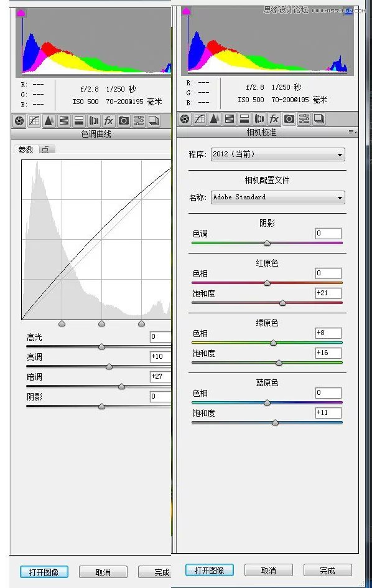Click the 绿原色 色相 slider handle
Viewport: 372px width, 588px height.
point(273,343)
